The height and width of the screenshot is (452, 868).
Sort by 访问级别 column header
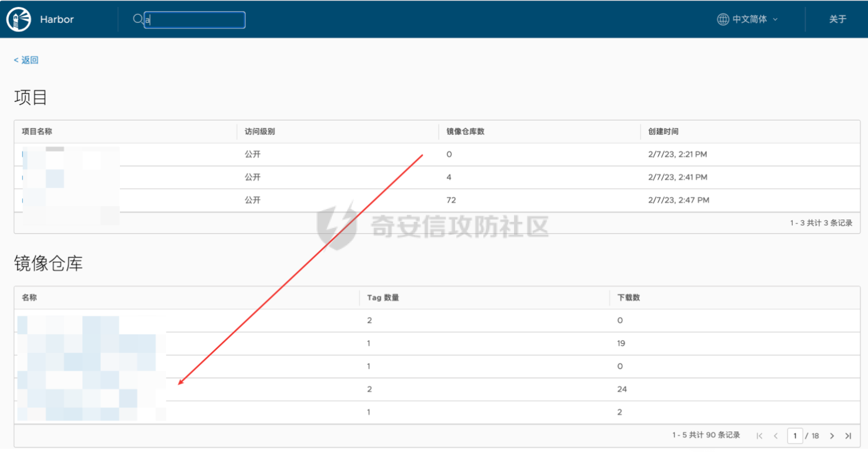(x=260, y=131)
